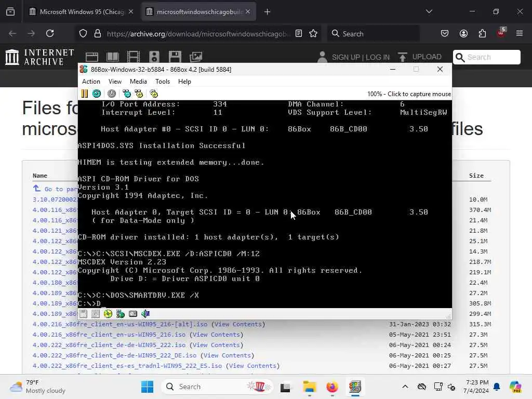Open 4.00.216 WIN95_216-[alt].iso link
This screenshot has height=399, width=532.
[120, 324]
